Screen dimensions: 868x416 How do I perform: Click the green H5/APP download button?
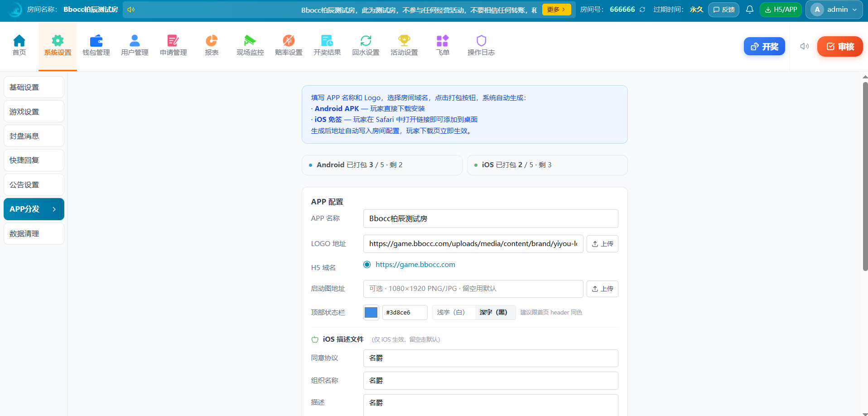[781, 10]
